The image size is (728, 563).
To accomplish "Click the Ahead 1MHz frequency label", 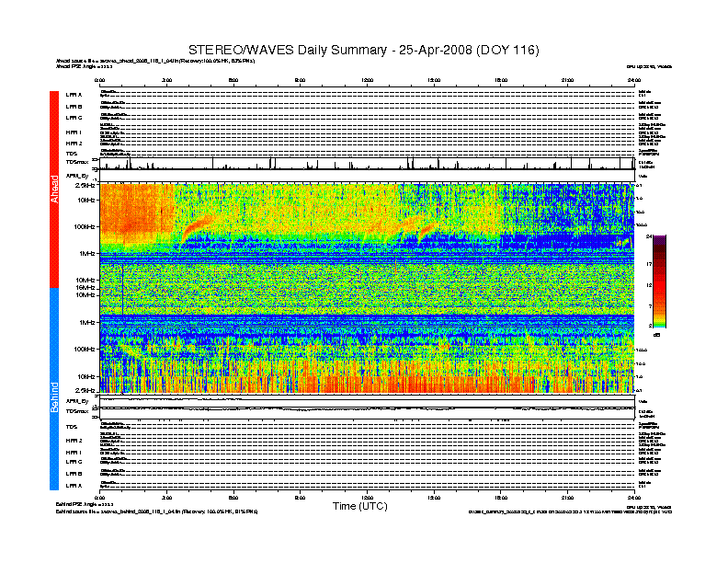I will tap(86, 254).
